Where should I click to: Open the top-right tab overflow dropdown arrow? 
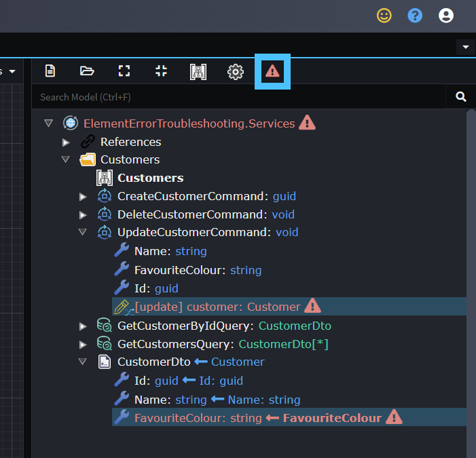466,47
